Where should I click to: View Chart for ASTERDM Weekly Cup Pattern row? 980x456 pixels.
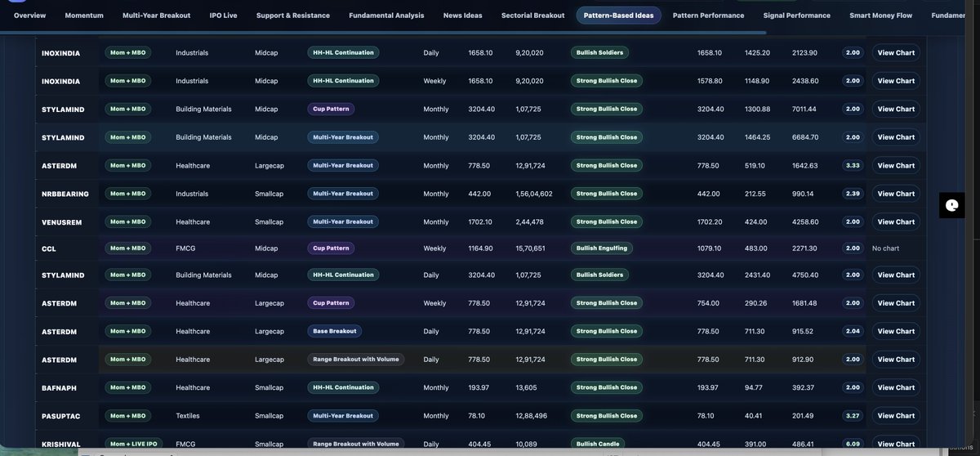[896, 303]
